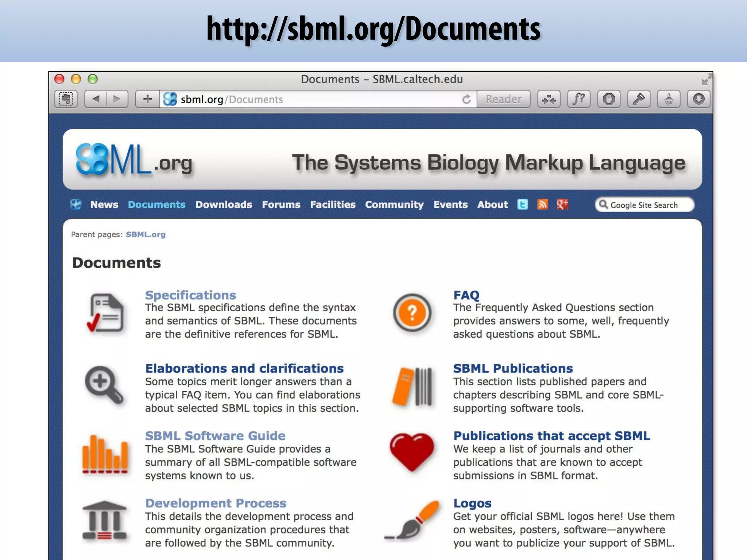Open the Forums navigation item
This screenshot has width=747, height=560.
point(281,205)
